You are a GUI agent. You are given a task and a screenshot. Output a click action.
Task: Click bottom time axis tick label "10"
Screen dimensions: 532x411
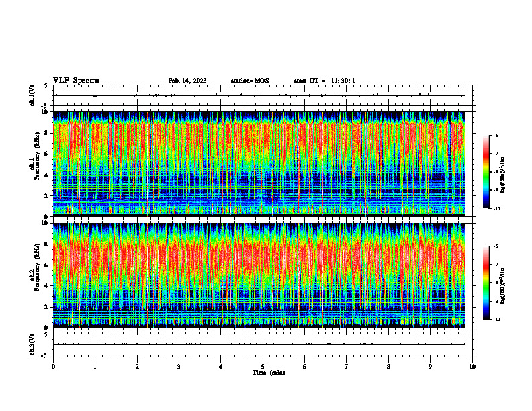(x=472, y=367)
